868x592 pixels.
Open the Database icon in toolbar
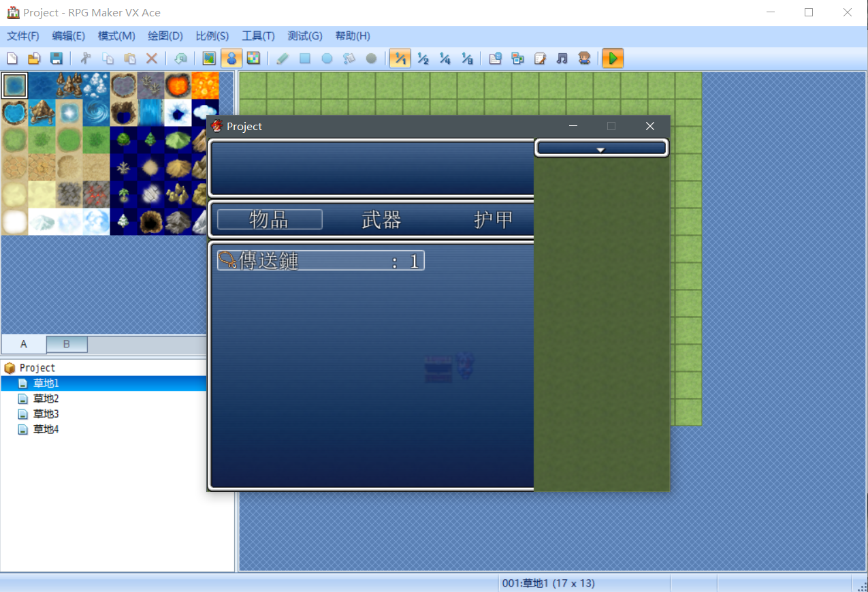click(496, 59)
